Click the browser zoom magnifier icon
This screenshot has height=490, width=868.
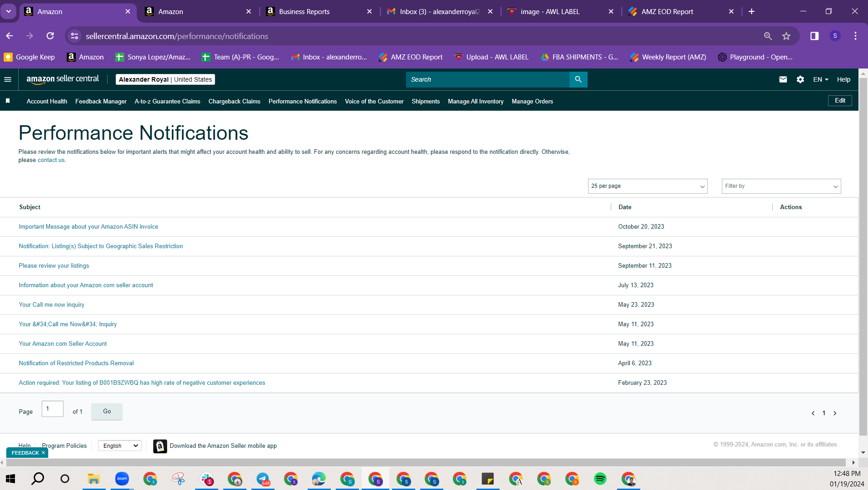(768, 36)
